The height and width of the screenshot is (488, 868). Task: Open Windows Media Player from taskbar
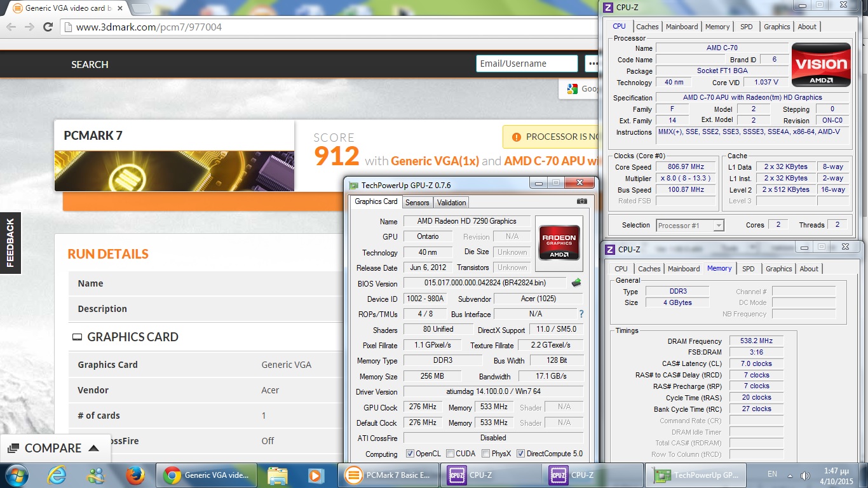(315, 475)
